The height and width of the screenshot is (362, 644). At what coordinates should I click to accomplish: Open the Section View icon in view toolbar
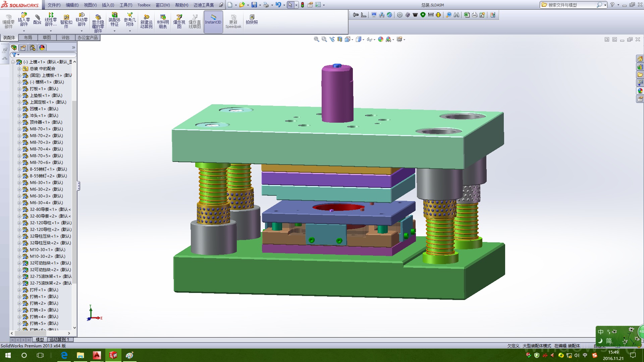340,40
